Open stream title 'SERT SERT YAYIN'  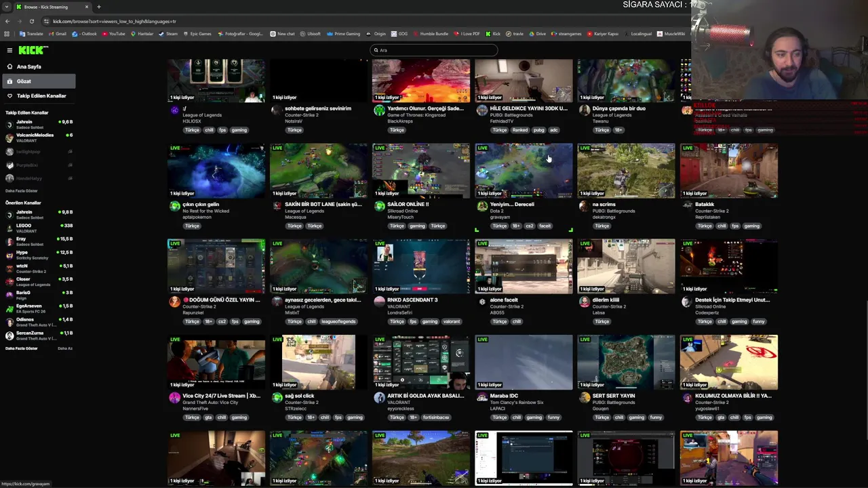(614, 396)
